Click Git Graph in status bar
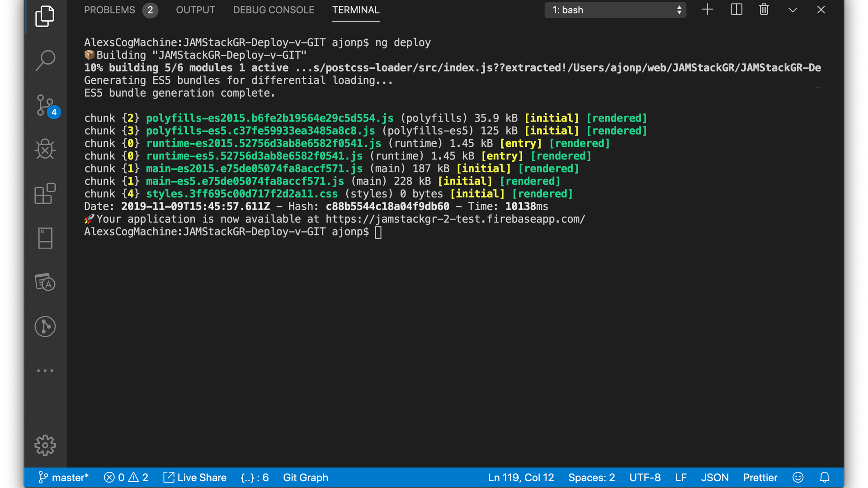Screen dimensions: 868x488 click(x=306, y=478)
